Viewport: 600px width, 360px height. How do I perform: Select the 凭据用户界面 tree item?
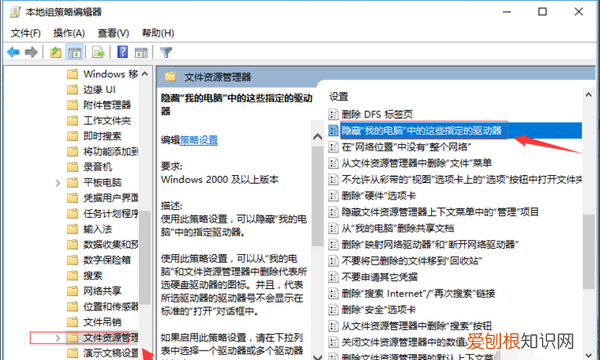111,198
